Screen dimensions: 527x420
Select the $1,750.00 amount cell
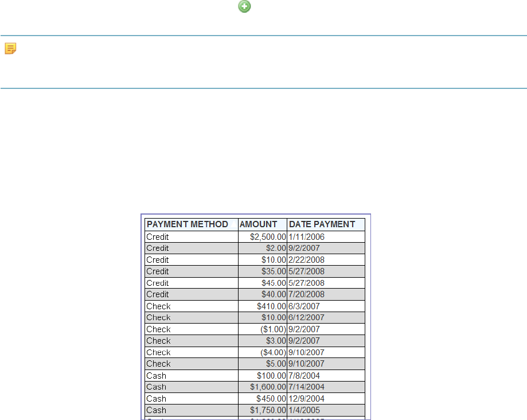[x=263, y=411]
